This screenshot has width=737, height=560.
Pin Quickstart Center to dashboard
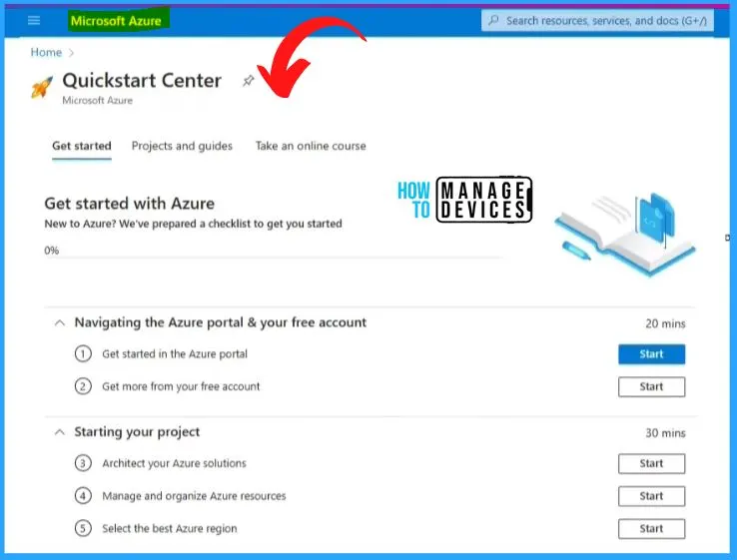click(249, 81)
